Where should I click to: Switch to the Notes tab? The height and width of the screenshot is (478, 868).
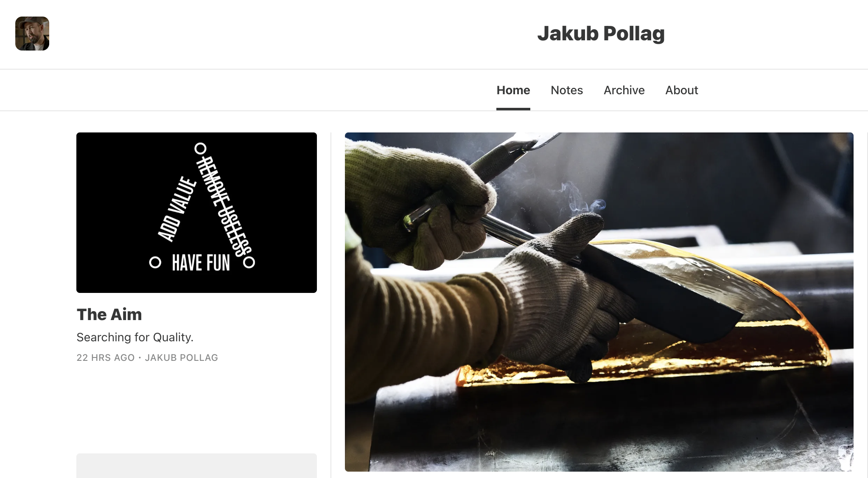click(x=567, y=90)
